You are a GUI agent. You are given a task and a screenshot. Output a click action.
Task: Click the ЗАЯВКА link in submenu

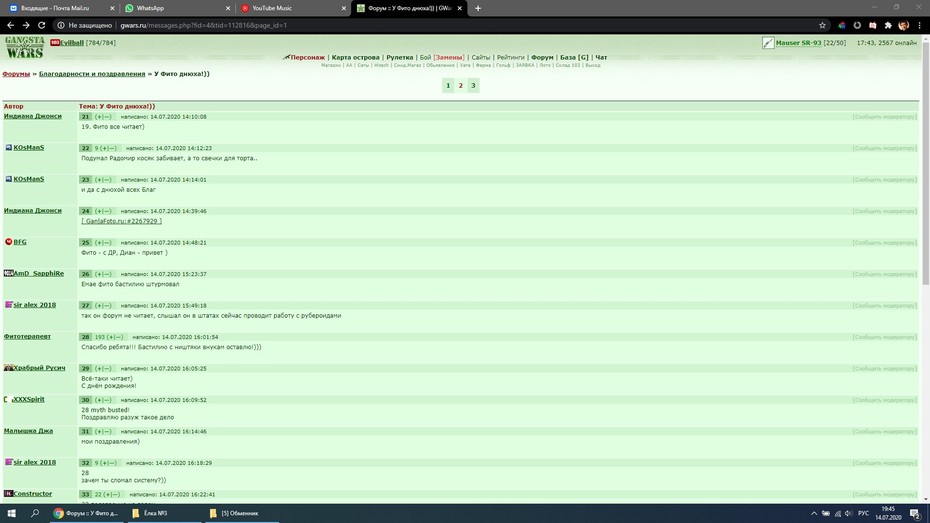point(525,65)
